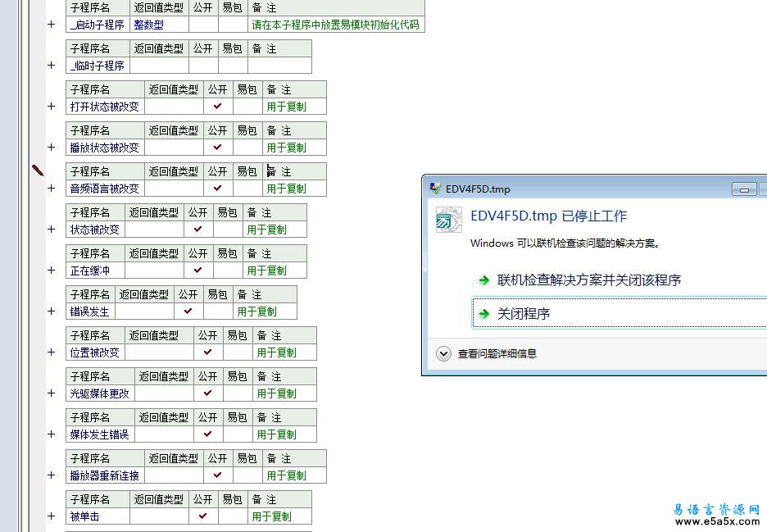Expand 正在缓冲 subroutine plus sign
Viewport: 767px width, 532px height.
[52, 271]
